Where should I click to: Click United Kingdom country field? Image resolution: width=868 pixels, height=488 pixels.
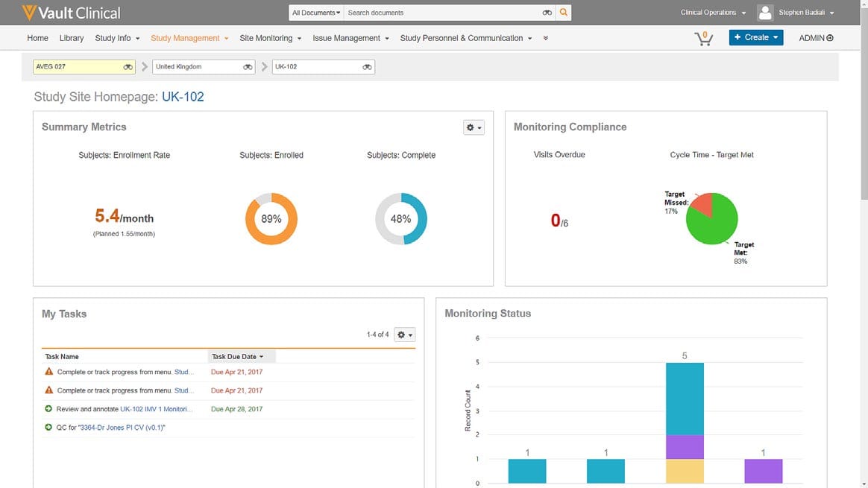coord(204,67)
